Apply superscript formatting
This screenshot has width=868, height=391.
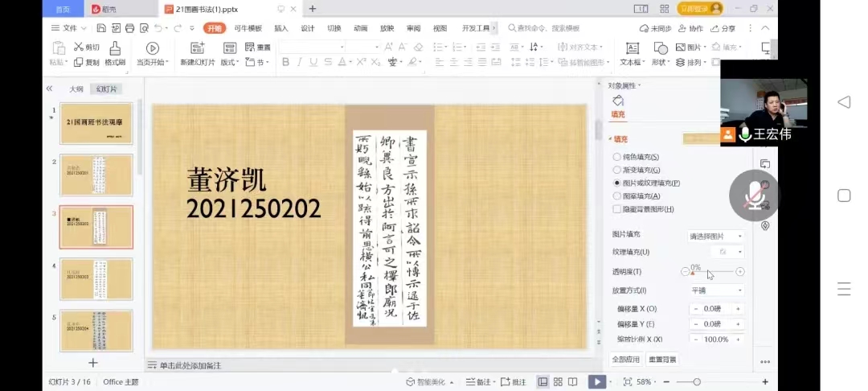[362, 62]
